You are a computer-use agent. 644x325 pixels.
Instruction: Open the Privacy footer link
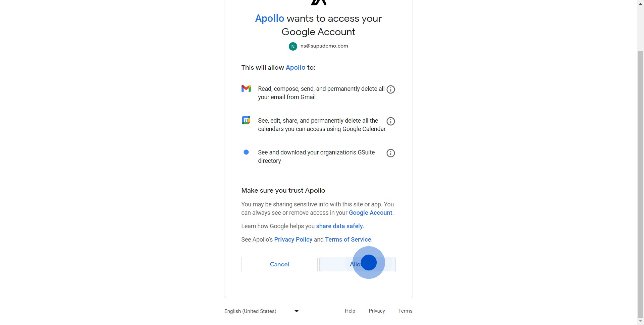[377, 311]
